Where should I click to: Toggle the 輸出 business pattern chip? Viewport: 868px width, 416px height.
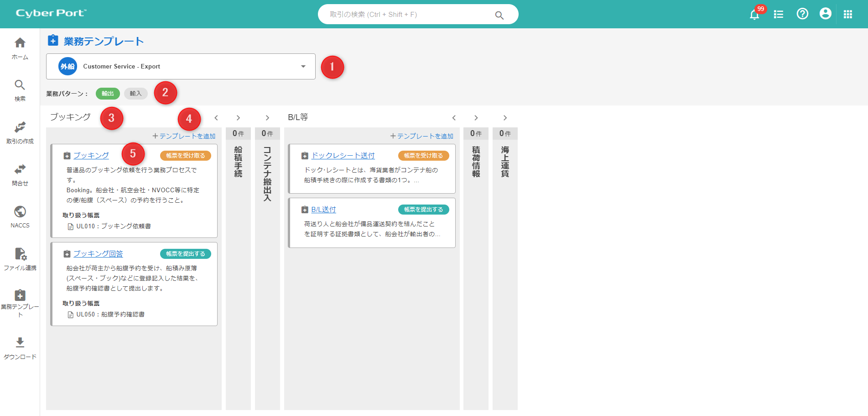(108, 94)
